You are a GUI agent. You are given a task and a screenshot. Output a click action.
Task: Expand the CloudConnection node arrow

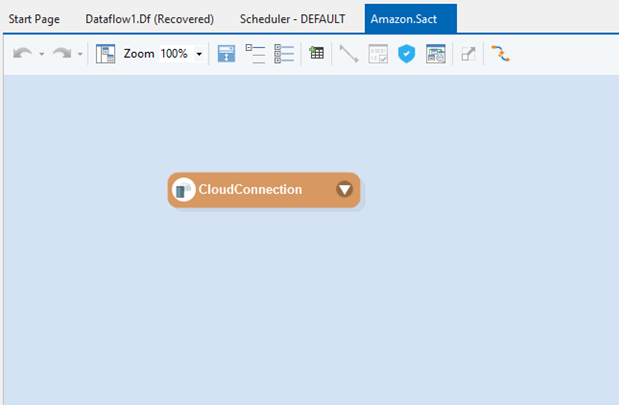click(x=345, y=189)
